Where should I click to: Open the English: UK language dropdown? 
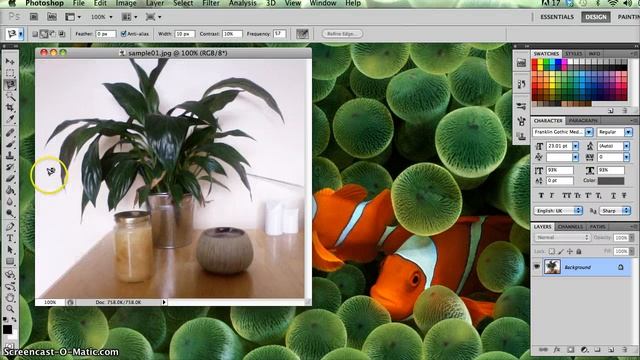tap(558, 211)
